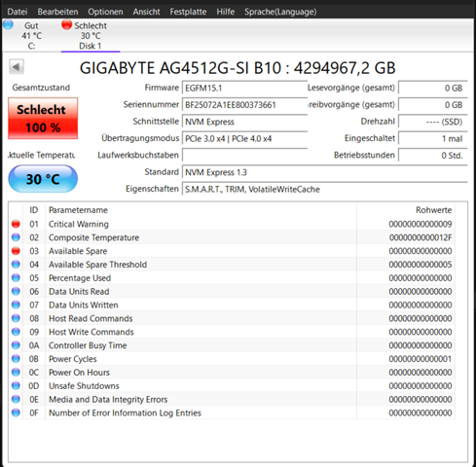Open the Datei menu
Screen dimensions: 476x467
[18, 12]
